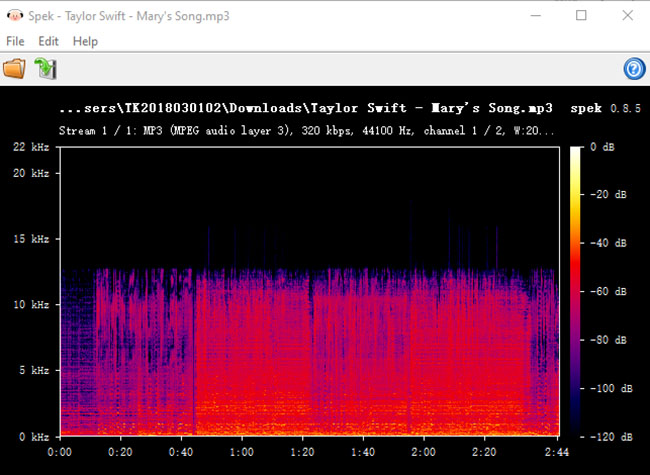Save the spectrogram with the green arrow icon
Screen dimensions: 650x475
pos(45,69)
